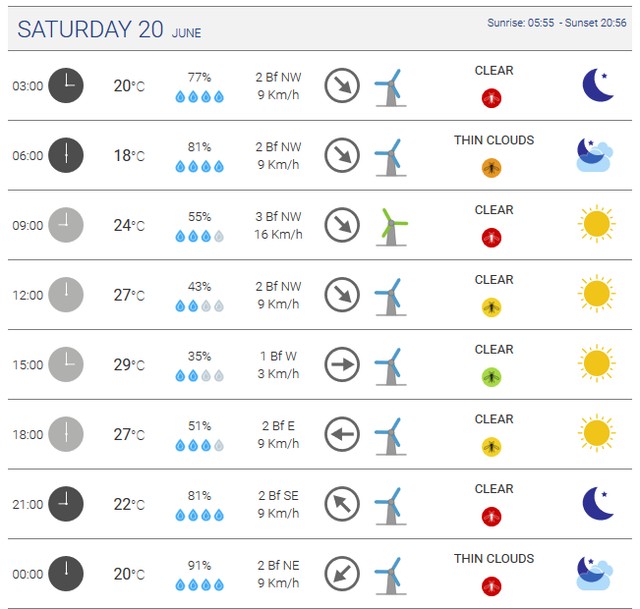The width and height of the screenshot is (640, 609).
Task: Click the 91% humidity value
Action: pyautogui.click(x=199, y=566)
